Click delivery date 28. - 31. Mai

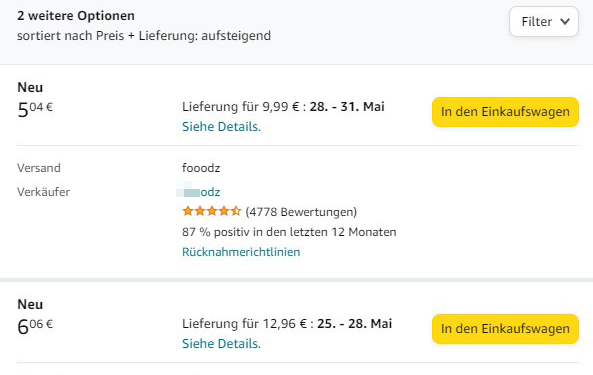347,107
